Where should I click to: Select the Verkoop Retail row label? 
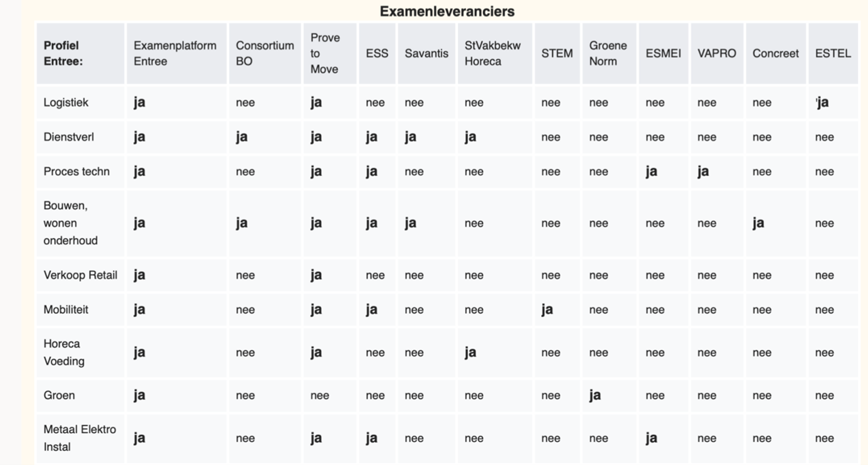coord(80,275)
